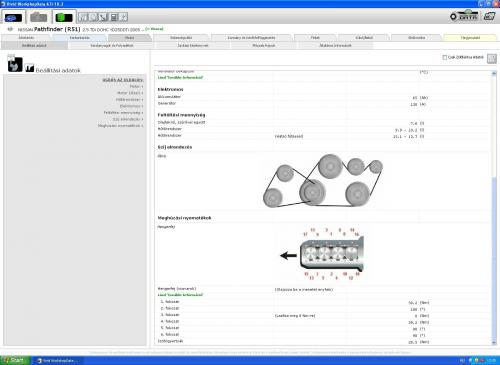Click the Start button on the taskbar
The width and height of the screenshot is (500, 365).
pyautogui.click(x=14, y=360)
